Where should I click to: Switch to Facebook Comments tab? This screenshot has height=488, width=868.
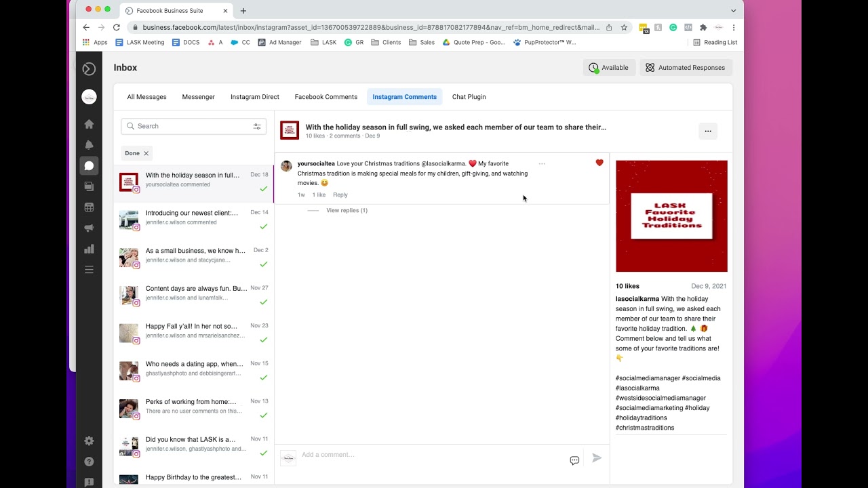point(326,97)
